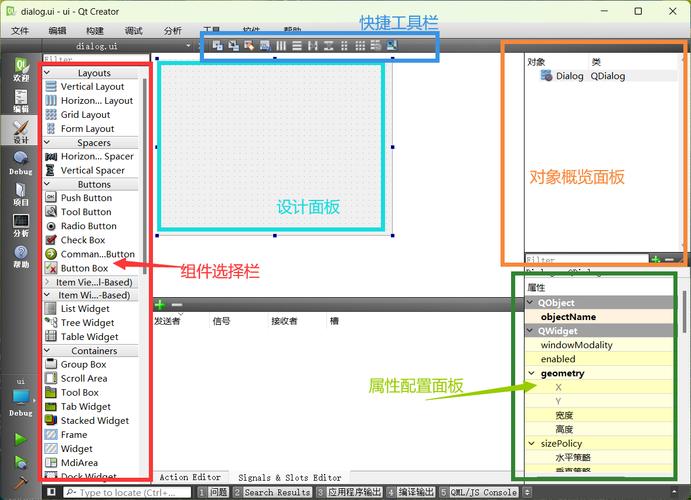Screen dimensions: 691x500
Task: Collapse the QWidget property group
Action: [x=531, y=330]
